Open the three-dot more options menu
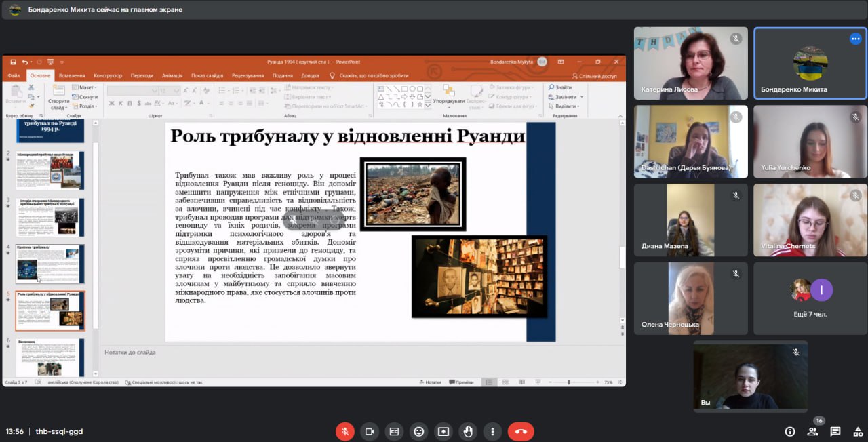This screenshot has width=868, height=442. (x=492, y=431)
